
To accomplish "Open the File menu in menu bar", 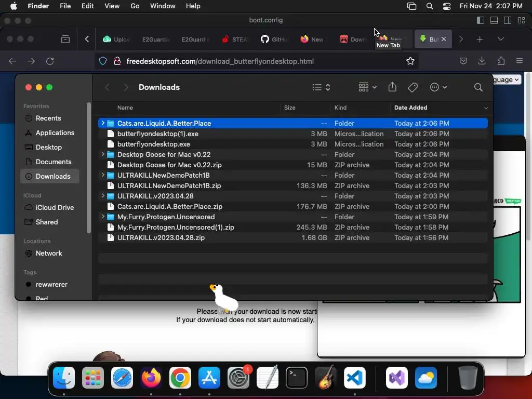I will (x=65, y=6).
